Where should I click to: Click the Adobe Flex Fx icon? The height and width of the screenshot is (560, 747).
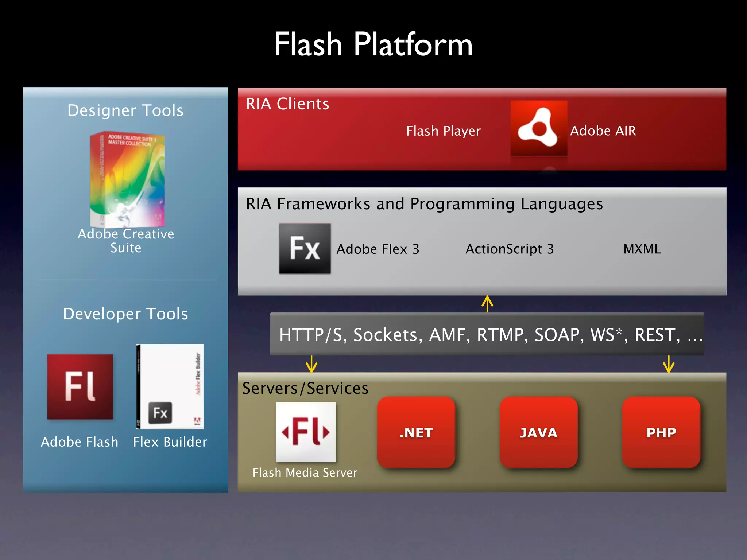point(305,249)
